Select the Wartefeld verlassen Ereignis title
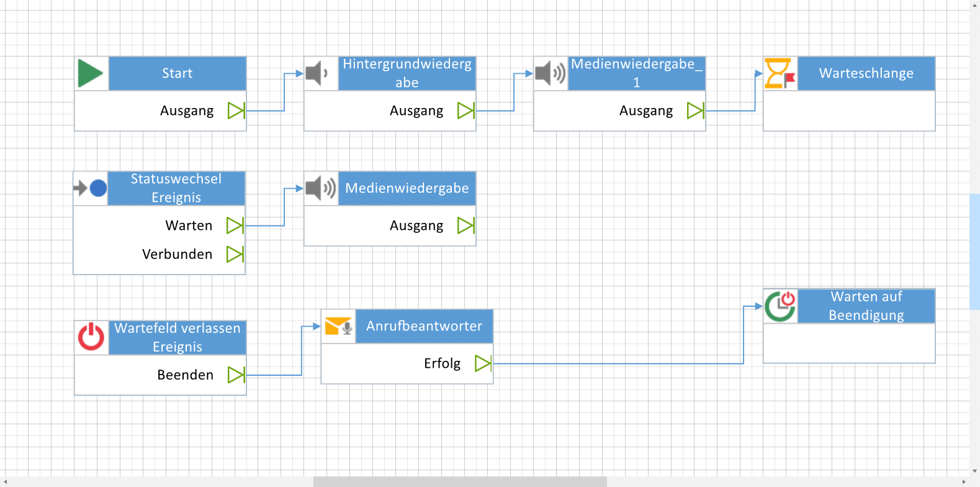Screen dimensions: 980x487 tap(178, 337)
